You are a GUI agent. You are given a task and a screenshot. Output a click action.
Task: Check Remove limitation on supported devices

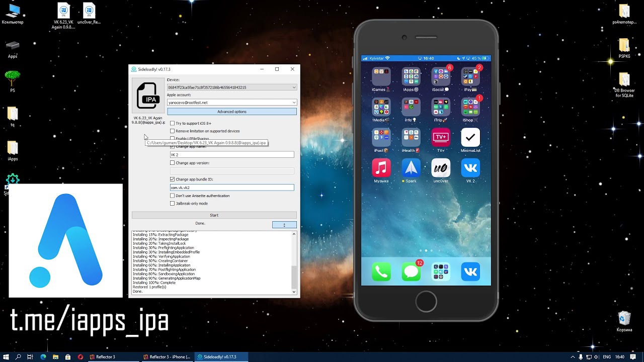[x=172, y=131]
